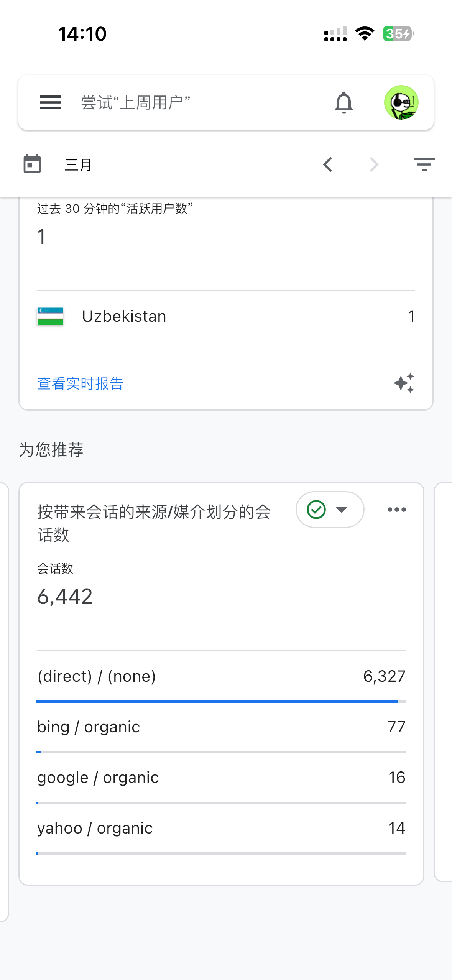Screen dimensions: 452x980
Task: Tap the insights sparkle icon
Action: [404, 383]
